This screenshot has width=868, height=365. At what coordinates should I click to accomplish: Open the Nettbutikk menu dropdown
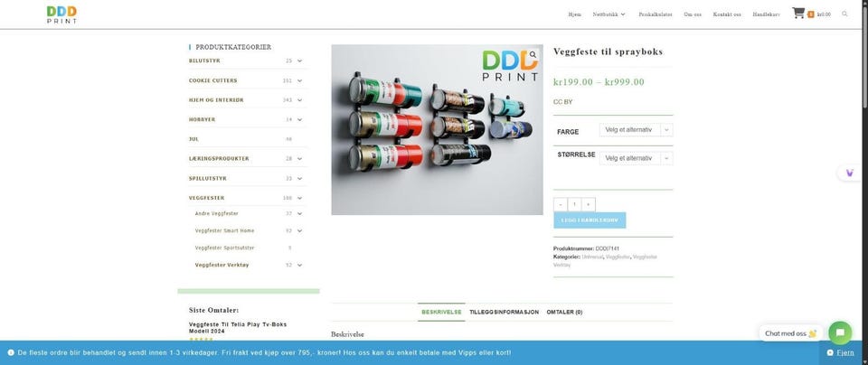(x=609, y=14)
